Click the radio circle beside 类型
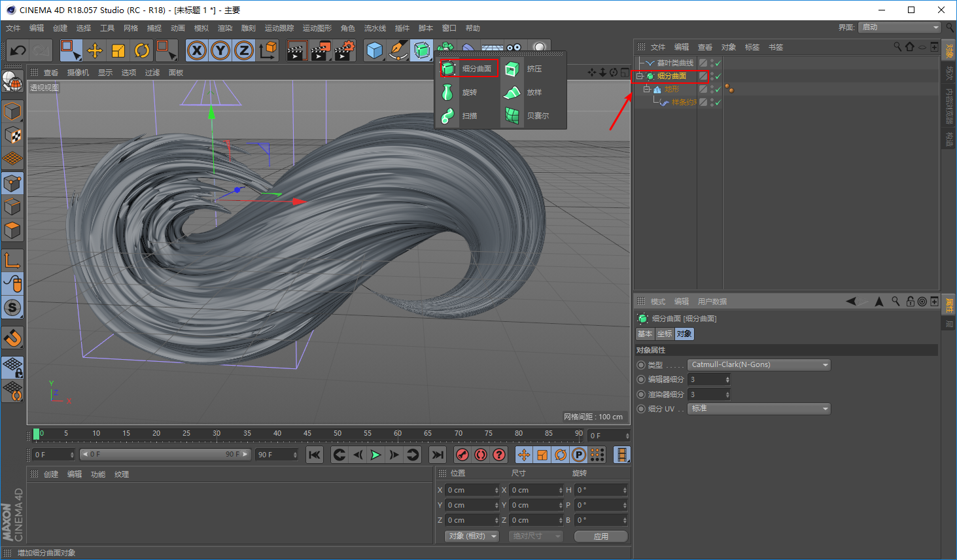This screenshot has width=957, height=560. pos(641,365)
